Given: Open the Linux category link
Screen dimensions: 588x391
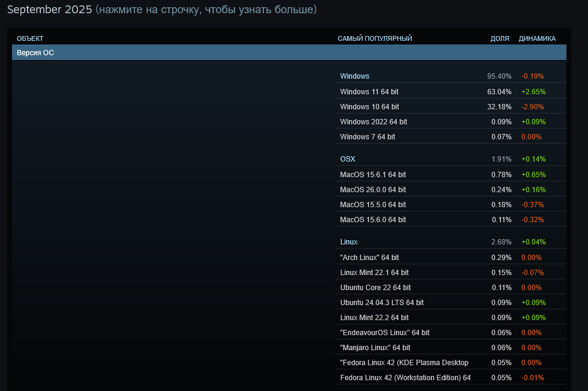Looking at the screenshot, I should [x=349, y=242].
